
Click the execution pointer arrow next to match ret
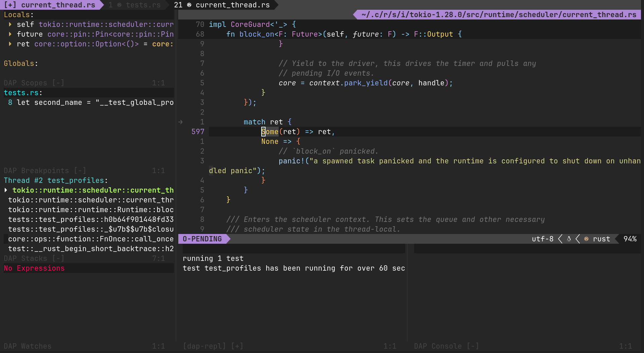click(x=181, y=122)
